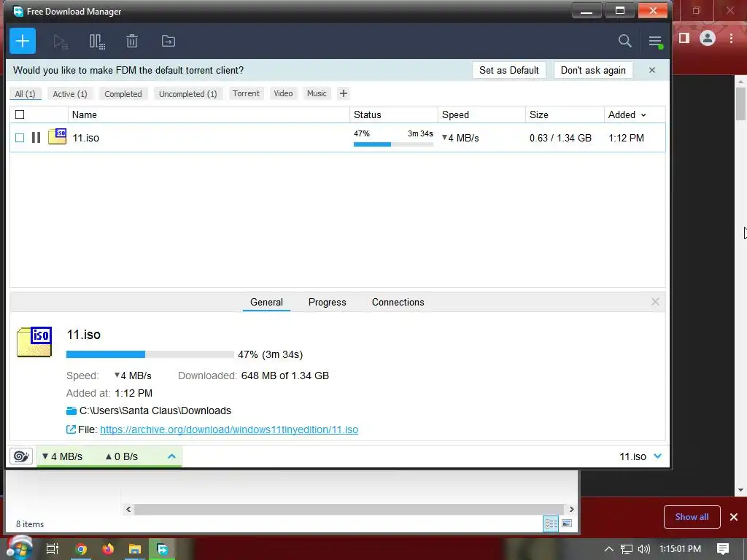The width and height of the screenshot is (747, 560).
Task: Click the trash delete toolbar icon
Action: tap(132, 42)
